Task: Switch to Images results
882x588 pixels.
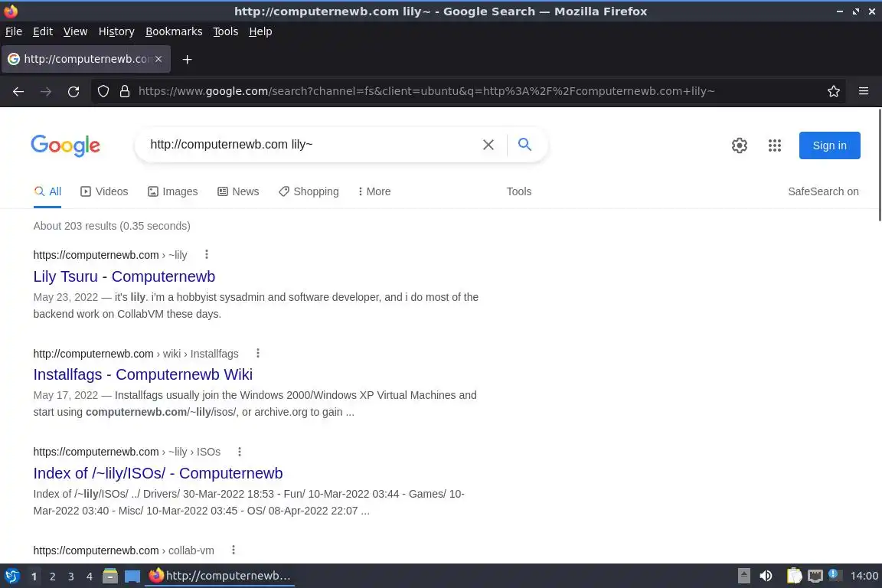Action: pyautogui.click(x=173, y=191)
